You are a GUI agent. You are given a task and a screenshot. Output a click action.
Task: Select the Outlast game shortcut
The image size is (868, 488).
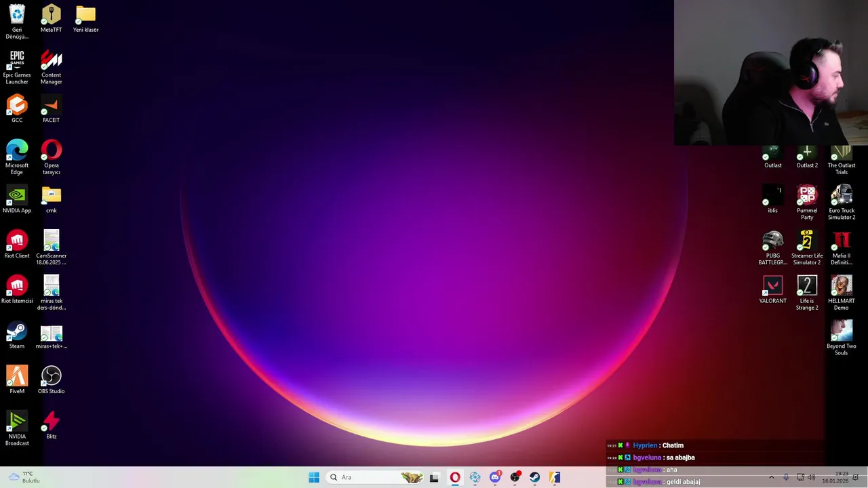click(772, 157)
